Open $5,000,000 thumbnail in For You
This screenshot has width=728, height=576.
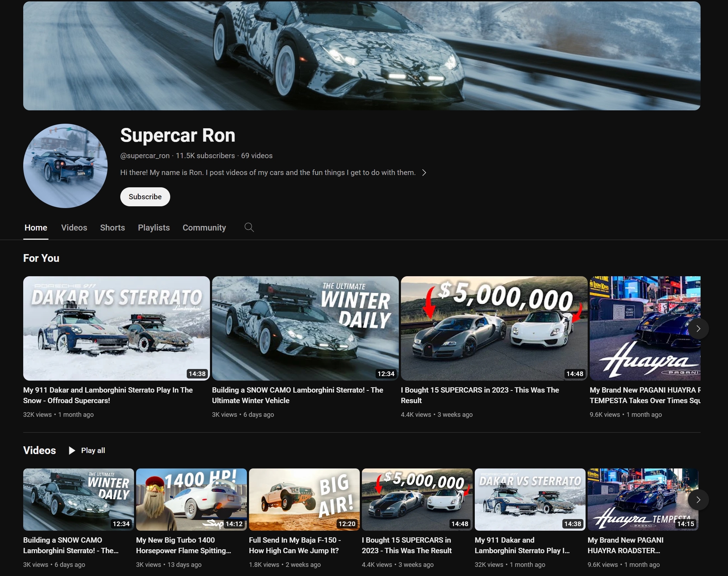tap(494, 328)
